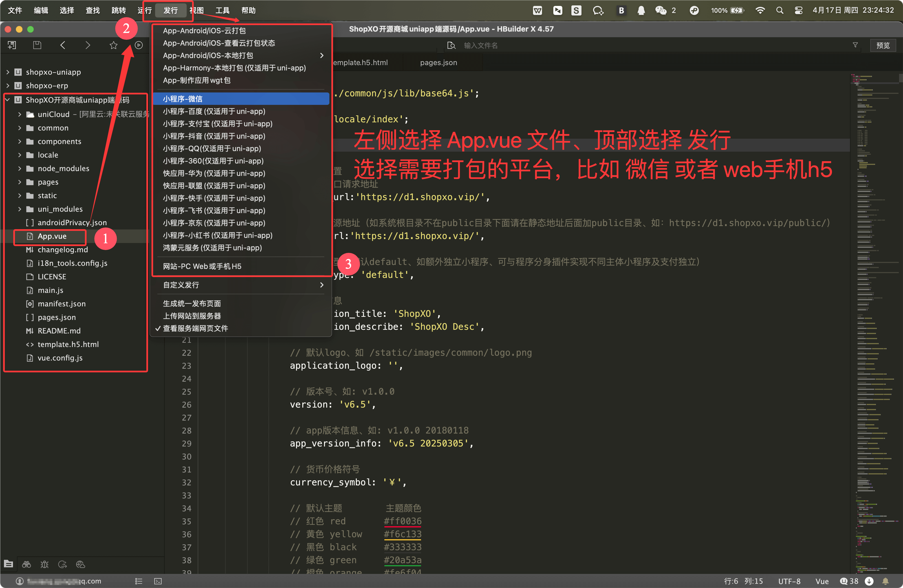Select App.vue in the project tree

52,236
